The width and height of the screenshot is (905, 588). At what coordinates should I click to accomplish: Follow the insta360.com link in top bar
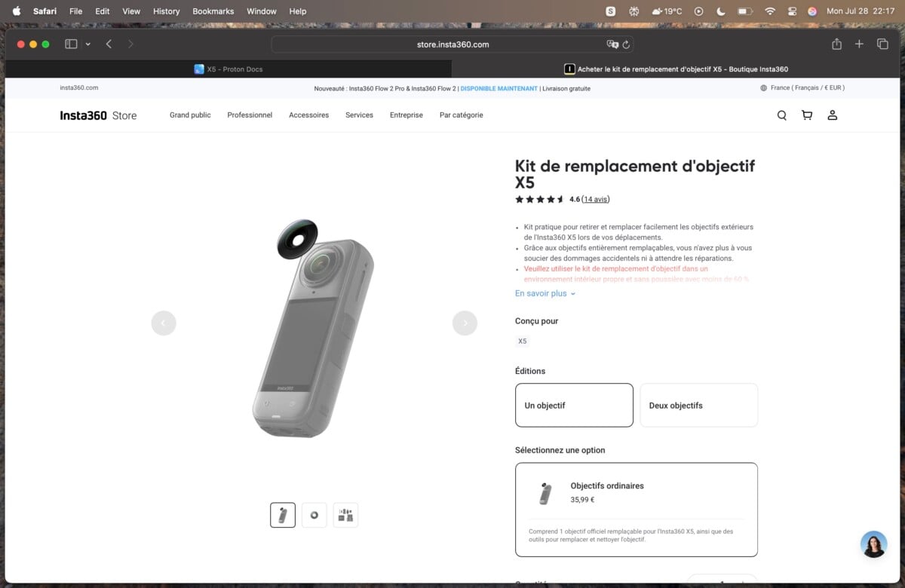[x=79, y=88]
